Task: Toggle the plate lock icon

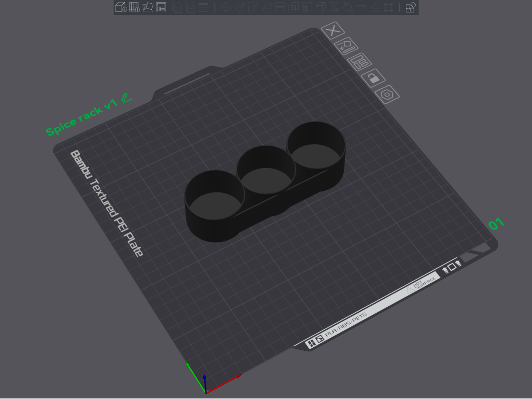Action: (373, 78)
